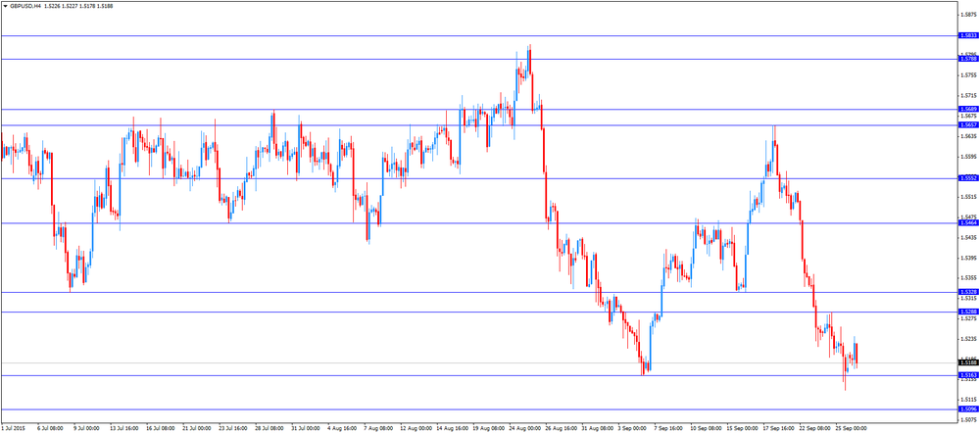
Task: Click the '15 Sep 00:00' time axis label
Action: (x=742, y=429)
